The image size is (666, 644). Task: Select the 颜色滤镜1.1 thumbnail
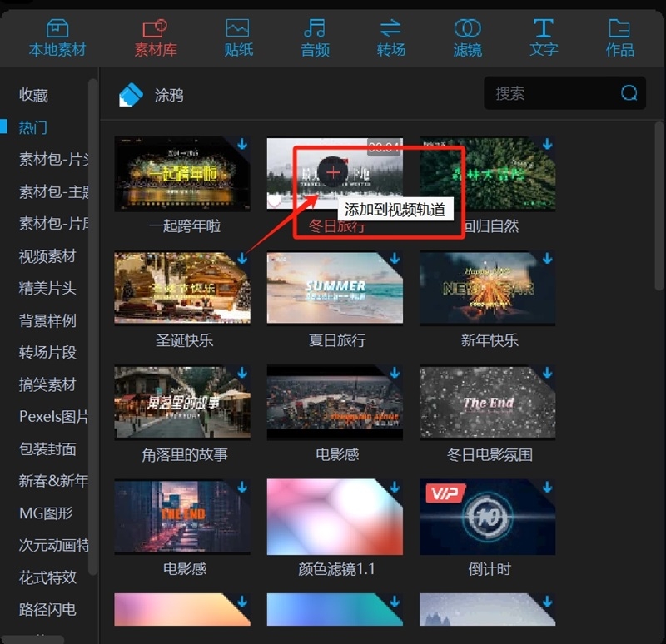pyautogui.click(x=335, y=517)
